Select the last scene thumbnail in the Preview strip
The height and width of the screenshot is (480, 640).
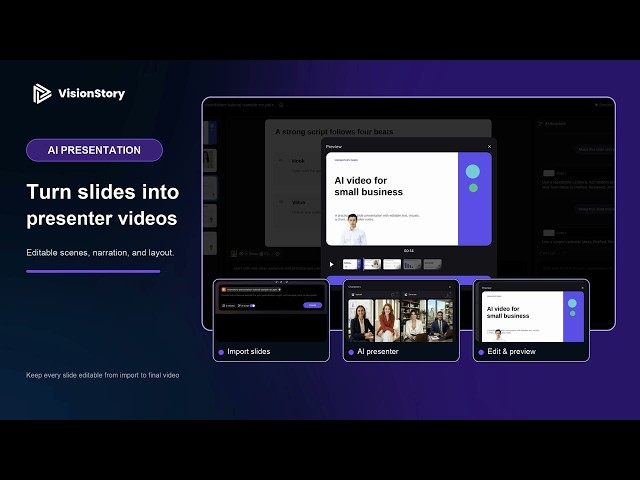point(432,264)
